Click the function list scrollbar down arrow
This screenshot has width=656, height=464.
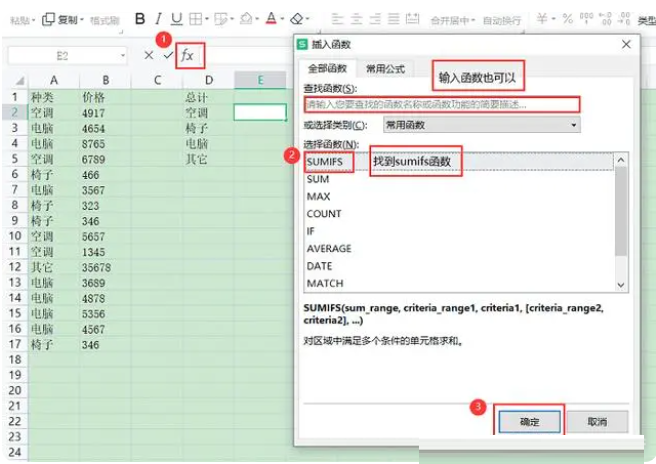tap(622, 285)
